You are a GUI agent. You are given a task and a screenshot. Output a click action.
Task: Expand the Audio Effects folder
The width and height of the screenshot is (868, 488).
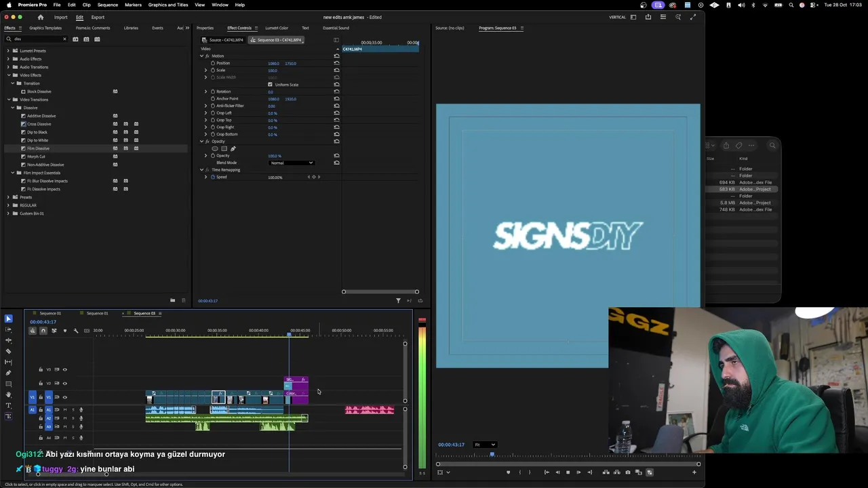tap(8, 59)
